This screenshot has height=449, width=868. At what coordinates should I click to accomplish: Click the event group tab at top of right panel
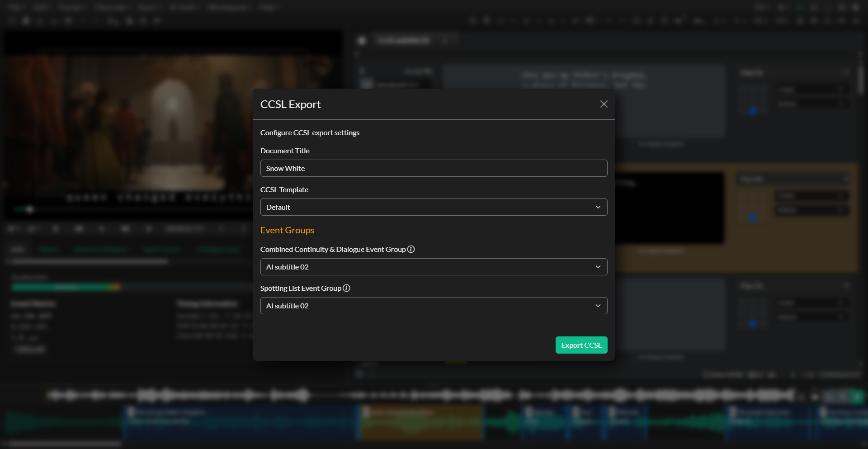(x=404, y=41)
